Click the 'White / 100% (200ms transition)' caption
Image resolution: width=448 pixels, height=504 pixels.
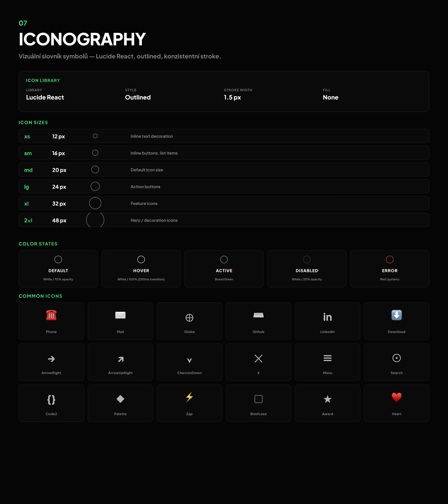141,279
